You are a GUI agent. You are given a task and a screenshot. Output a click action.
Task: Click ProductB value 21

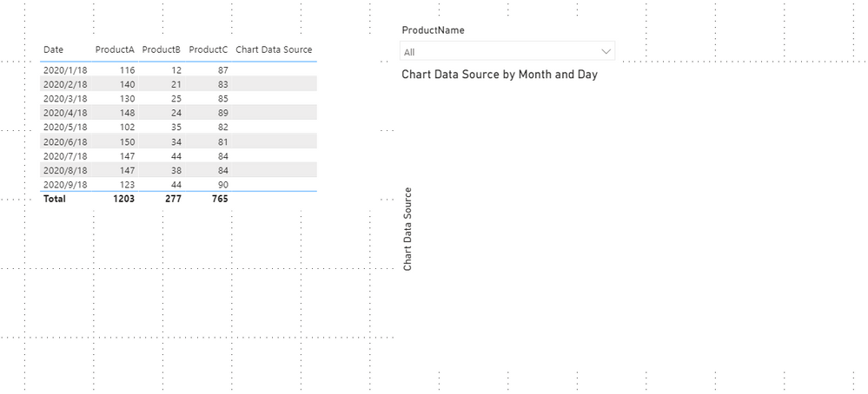click(176, 84)
